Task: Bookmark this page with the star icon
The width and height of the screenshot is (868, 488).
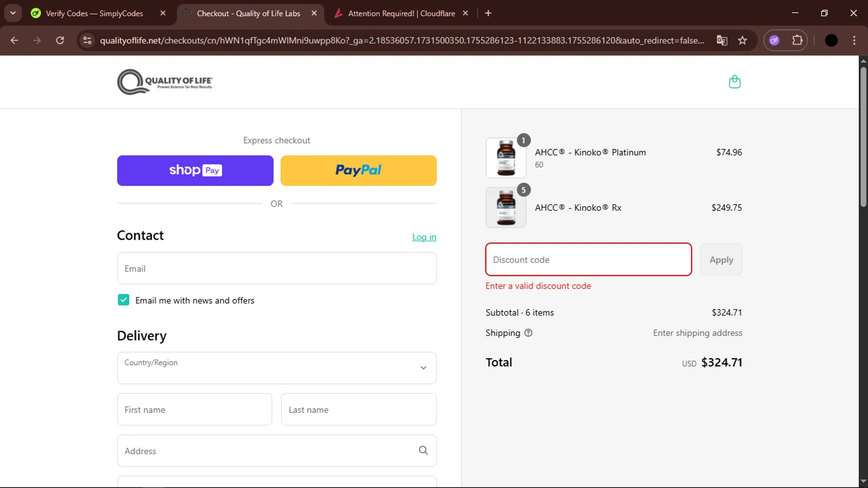Action: point(742,41)
